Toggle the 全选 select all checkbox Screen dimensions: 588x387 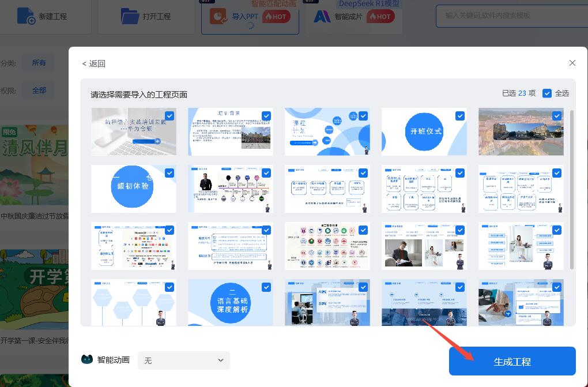click(x=547, y=93)
